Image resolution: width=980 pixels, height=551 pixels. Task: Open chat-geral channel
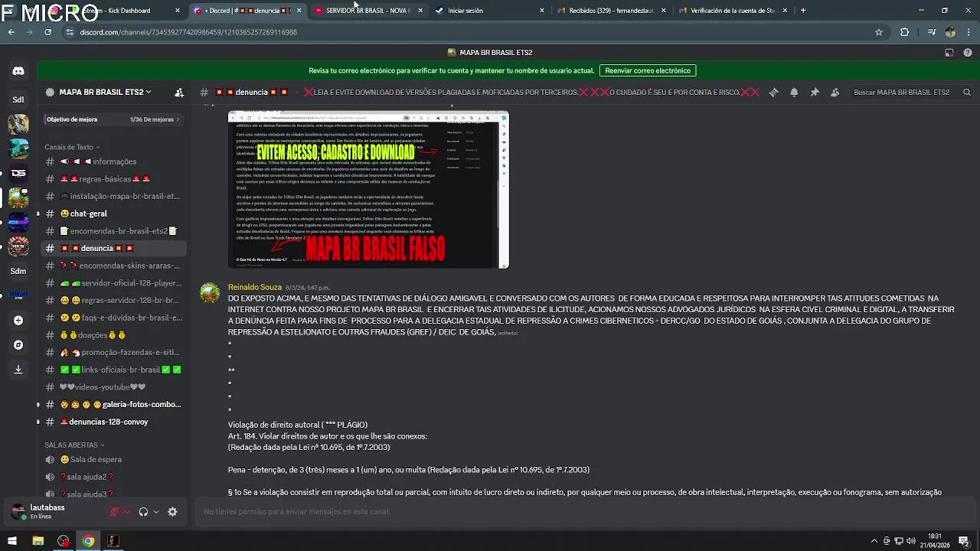113,214
